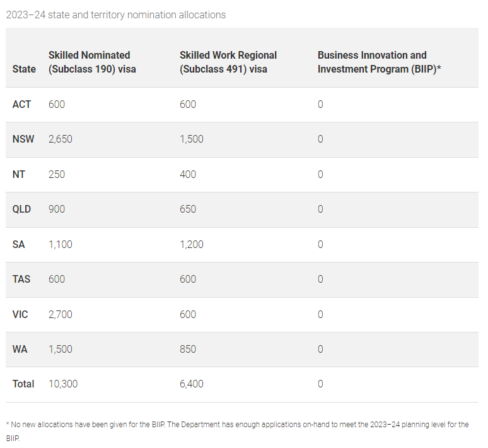Image resolution: width=488 pixels, height=448 pixels.
Task: Click the ACT row label
Action: click(21, 104)
